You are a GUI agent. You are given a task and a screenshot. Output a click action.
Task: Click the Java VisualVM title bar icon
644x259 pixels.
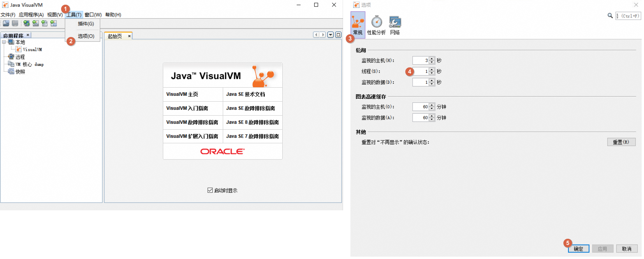pos(5,5)
